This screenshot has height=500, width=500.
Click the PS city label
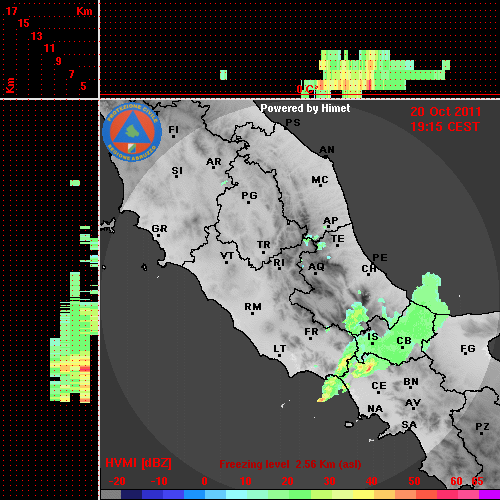tap(293, 123)
